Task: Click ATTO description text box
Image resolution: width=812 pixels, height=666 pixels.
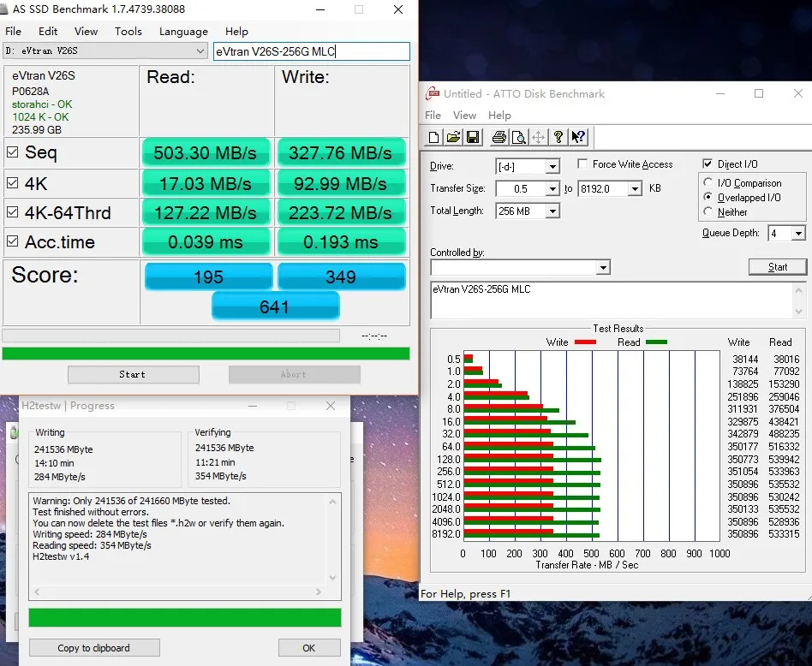Action: tap(613, 300)
